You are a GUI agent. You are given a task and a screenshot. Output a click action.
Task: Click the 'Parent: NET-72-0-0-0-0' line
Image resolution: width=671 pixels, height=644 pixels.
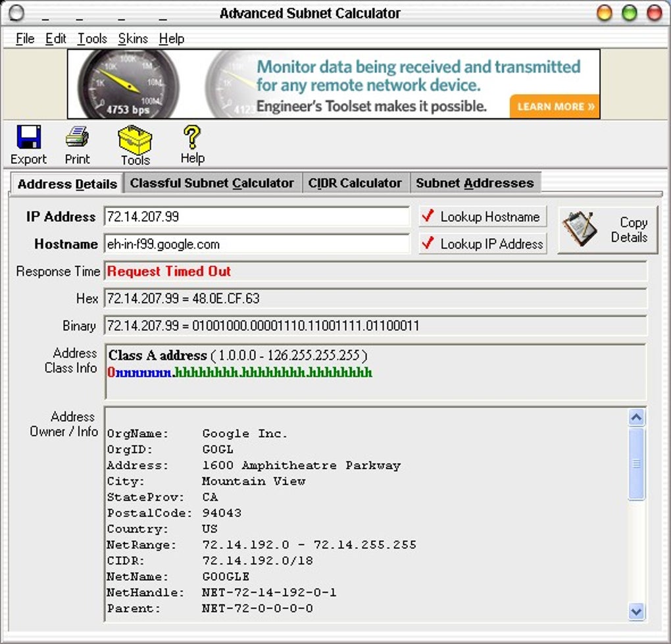pos(210,608)
